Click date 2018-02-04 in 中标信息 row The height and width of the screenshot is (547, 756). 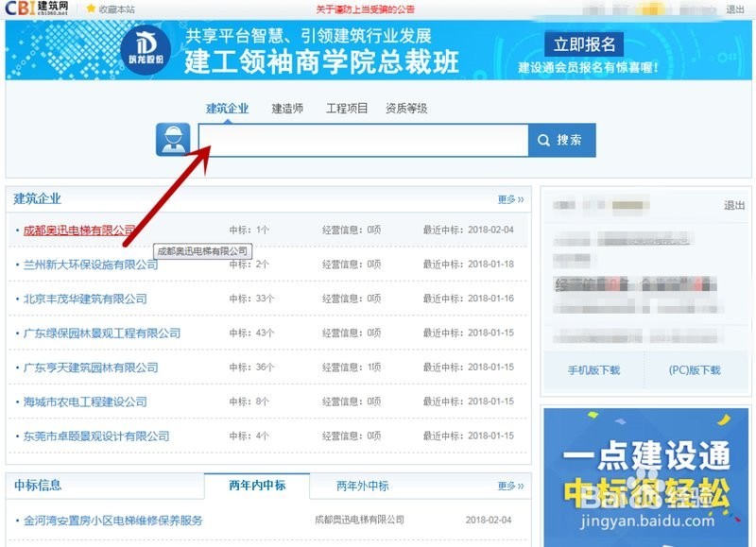pos(489,520)
